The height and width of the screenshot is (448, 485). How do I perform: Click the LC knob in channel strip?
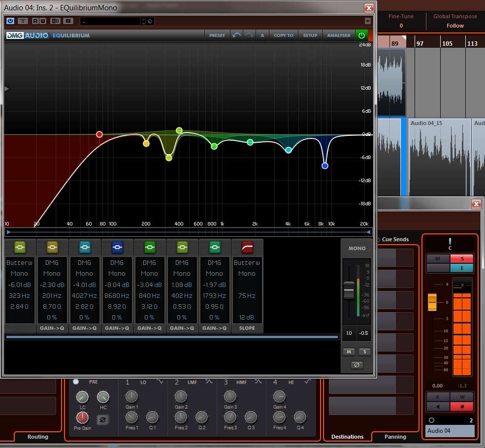(82, 397)
